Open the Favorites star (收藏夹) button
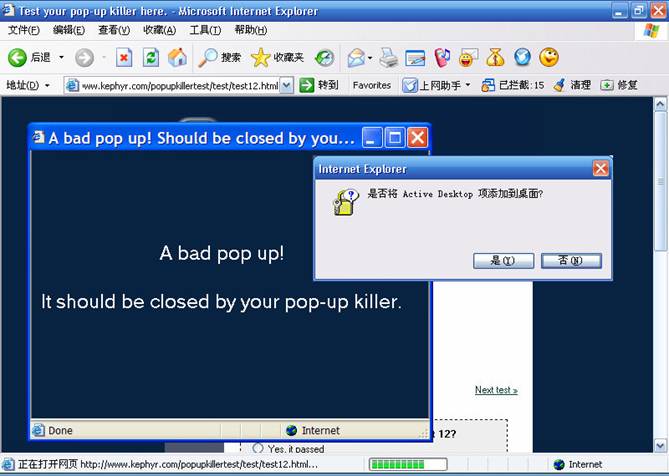The height and width of the screenshot is (476, 669). pos(277,58)
